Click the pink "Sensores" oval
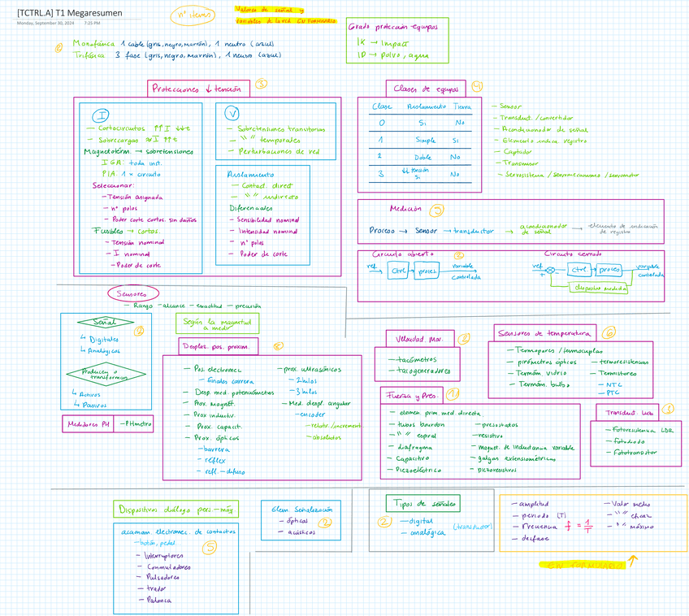Viewport: 689px width, 616px height. (132, 292)
